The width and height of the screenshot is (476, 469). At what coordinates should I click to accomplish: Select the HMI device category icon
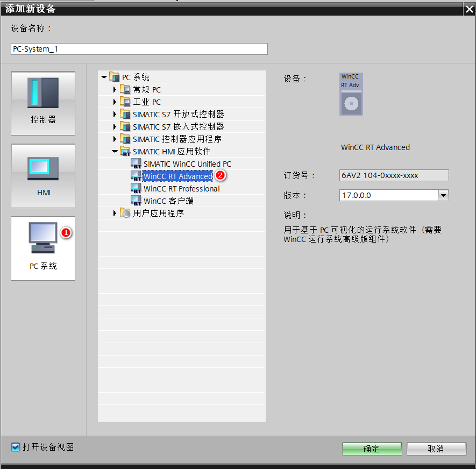tap(43, 175)
